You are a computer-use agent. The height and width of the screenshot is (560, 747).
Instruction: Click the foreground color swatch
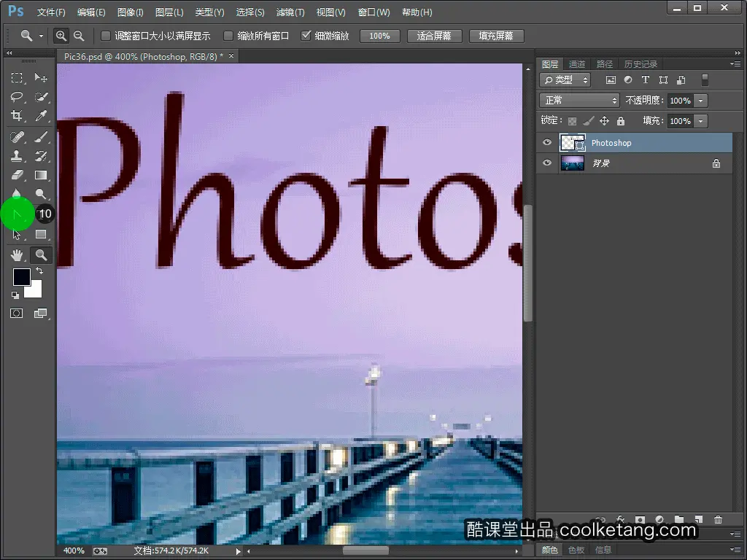point(21,276)
